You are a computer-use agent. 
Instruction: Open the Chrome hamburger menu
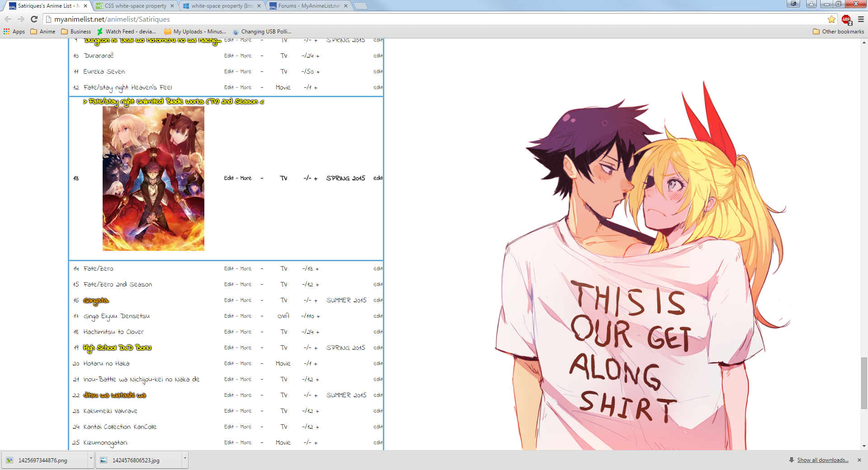(x=861, y=19)
